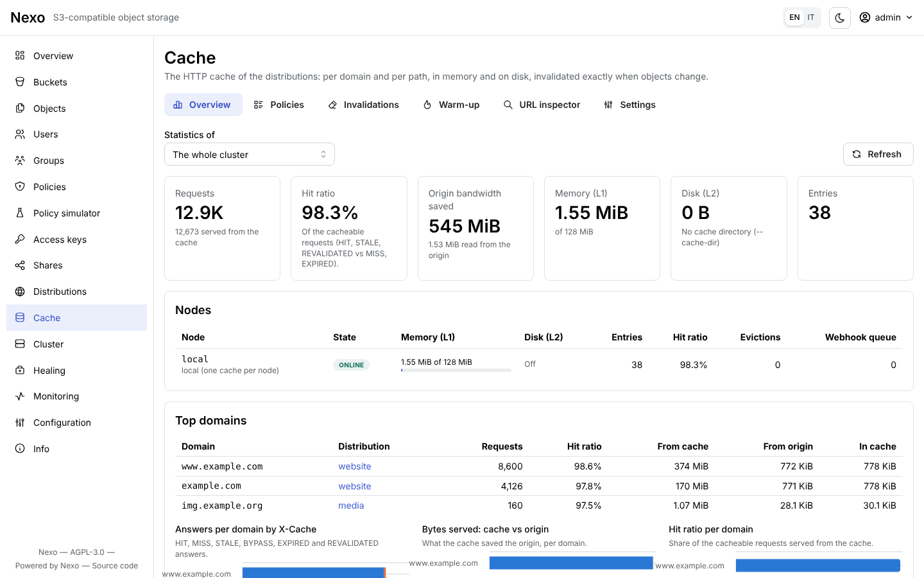Click the Source code footer link
This screenshot has width=924, height=578.
coord(115,566)
